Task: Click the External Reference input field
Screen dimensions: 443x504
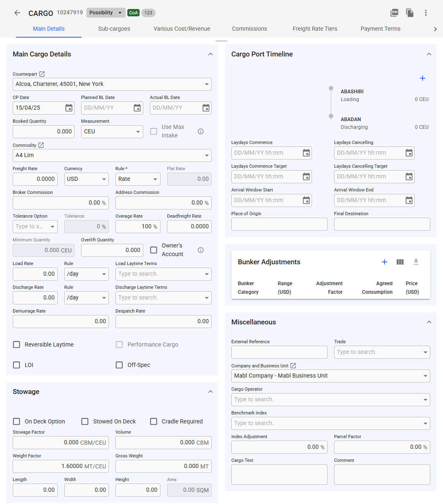Action: pos(279,352)
